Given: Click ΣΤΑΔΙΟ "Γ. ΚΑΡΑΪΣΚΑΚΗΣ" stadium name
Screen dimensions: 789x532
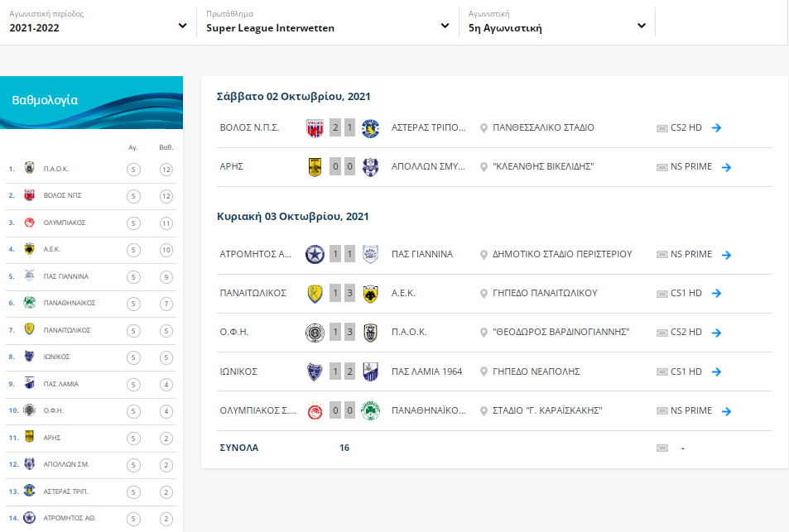Looking at the screenshot, I should [547, 411].
